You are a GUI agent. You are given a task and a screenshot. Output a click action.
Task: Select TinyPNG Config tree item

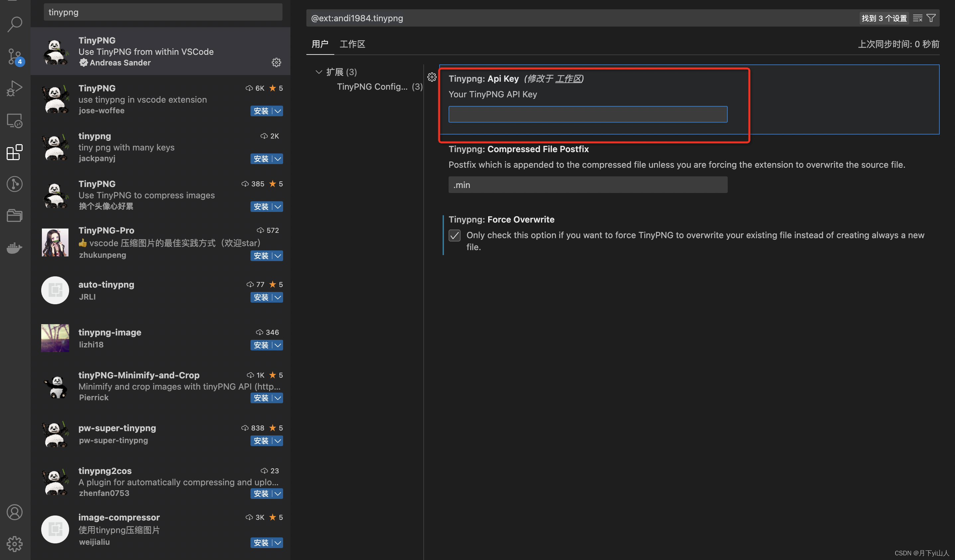372,87
